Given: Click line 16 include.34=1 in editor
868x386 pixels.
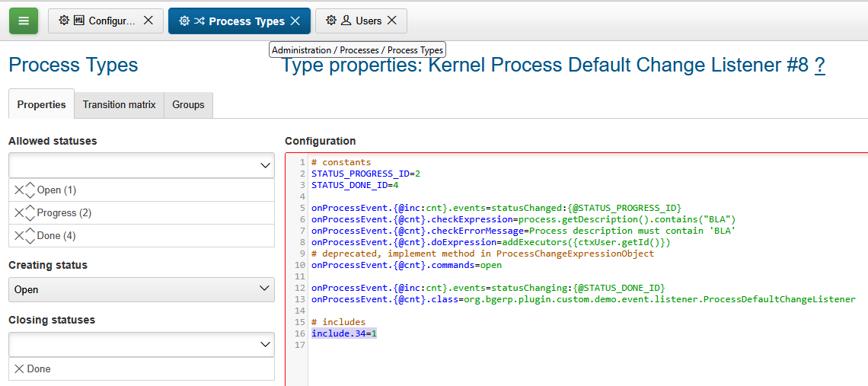Looking at the screenshot, I should point(344,333).
